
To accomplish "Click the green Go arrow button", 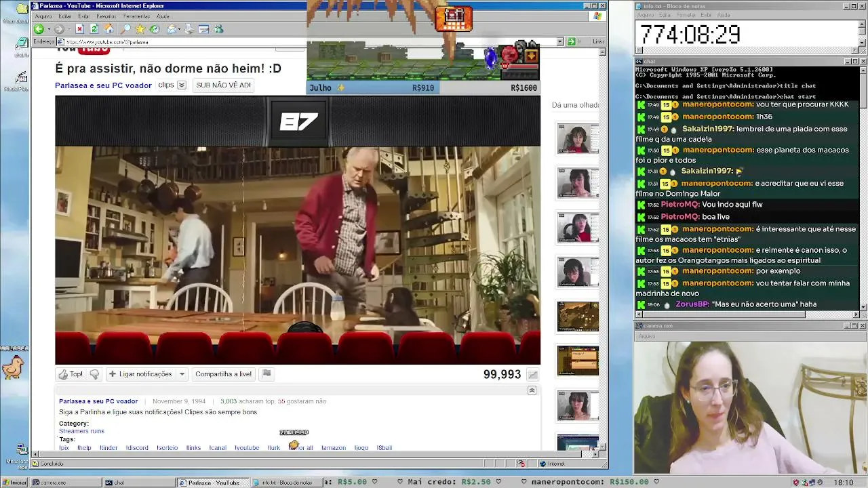I will coord(572,41).
